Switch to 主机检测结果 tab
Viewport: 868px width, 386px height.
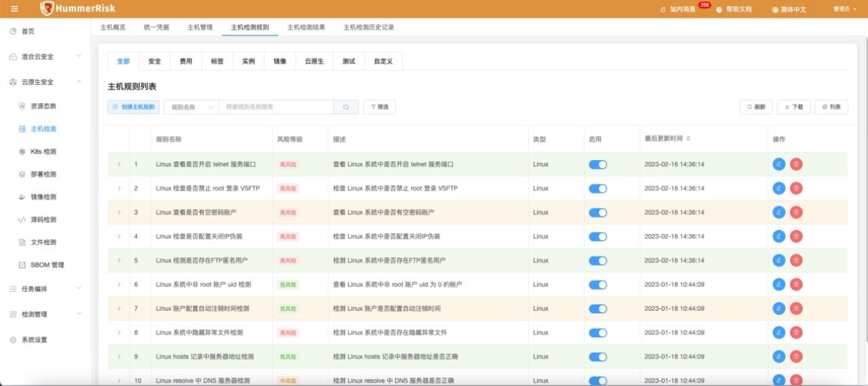pyautogui.click(x=306, y=27)
